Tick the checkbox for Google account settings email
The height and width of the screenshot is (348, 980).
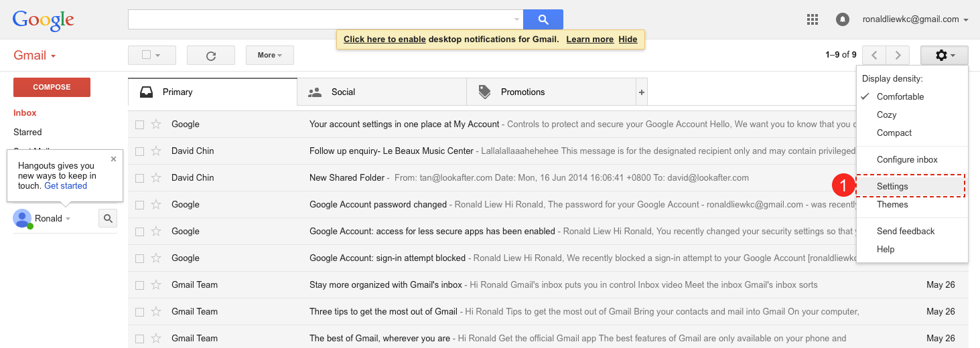pyautogui.click(x=139, y=124)
